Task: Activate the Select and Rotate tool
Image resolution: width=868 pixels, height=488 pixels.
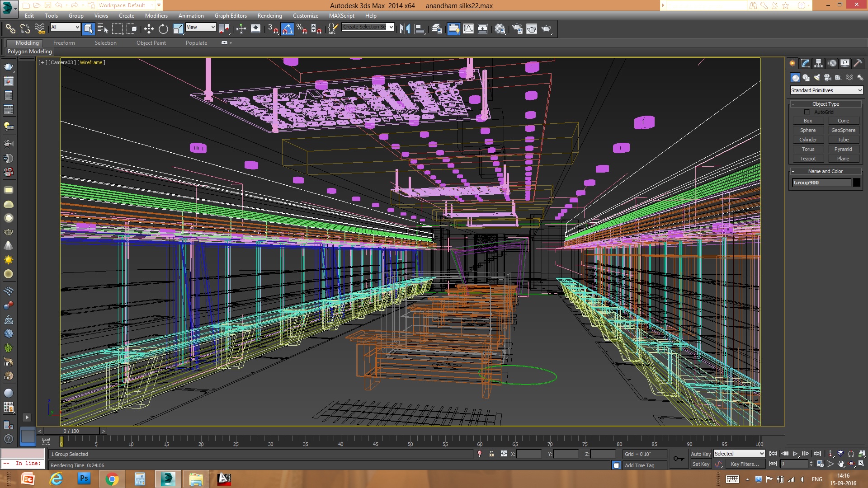Action: click(x=163, y=29)
